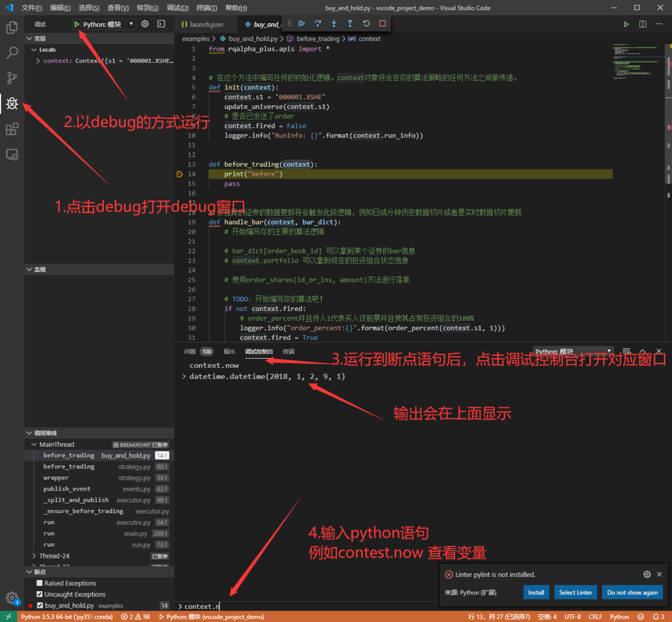Click the debug Step Into button

click(x=334, y=23)
